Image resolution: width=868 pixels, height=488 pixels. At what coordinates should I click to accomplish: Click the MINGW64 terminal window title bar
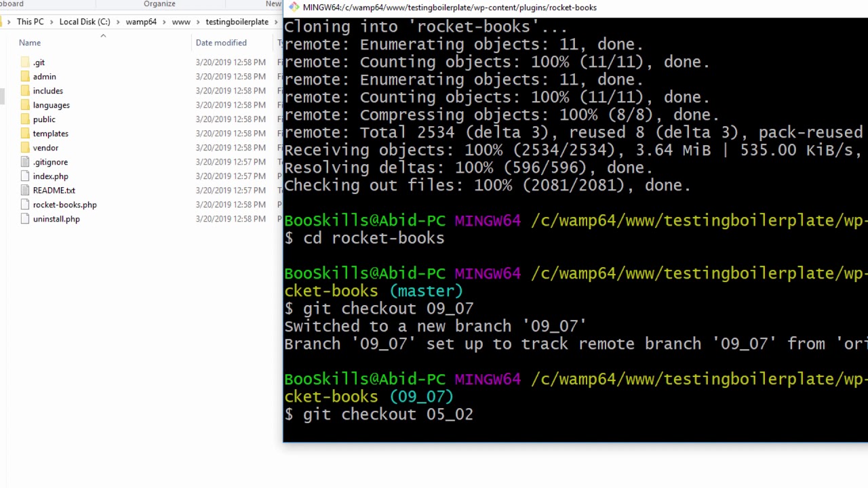click(x=576, y=7)
